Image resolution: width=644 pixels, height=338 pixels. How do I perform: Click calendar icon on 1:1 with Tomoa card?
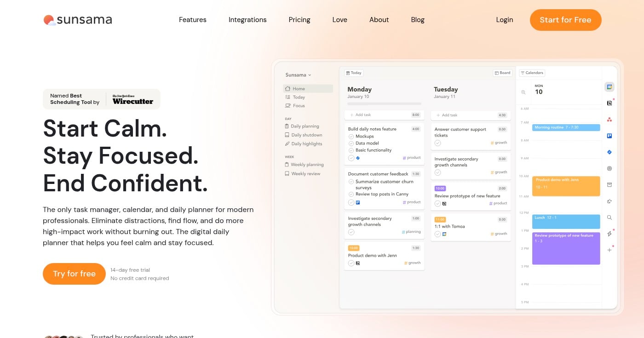coord(444,234)
